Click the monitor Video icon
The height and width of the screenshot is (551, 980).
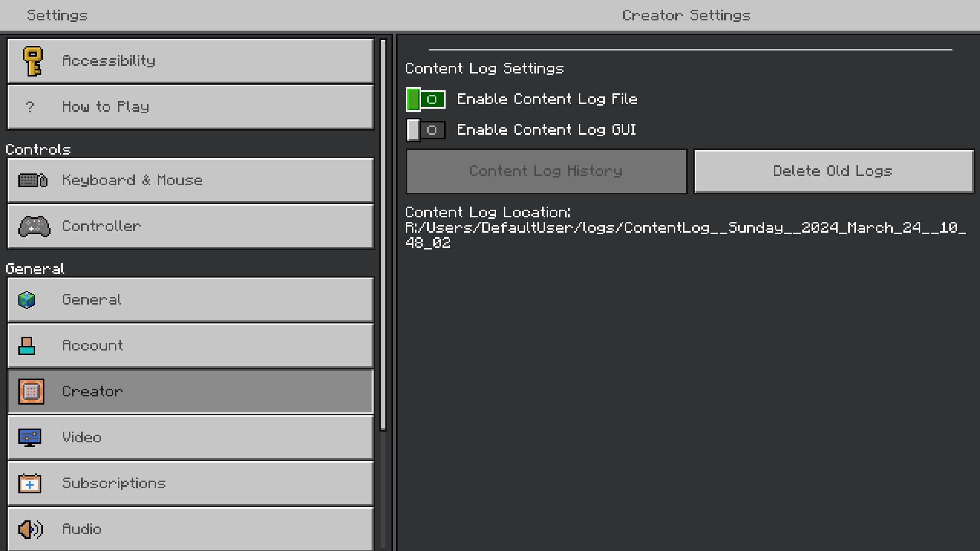[x=30, y=438]
